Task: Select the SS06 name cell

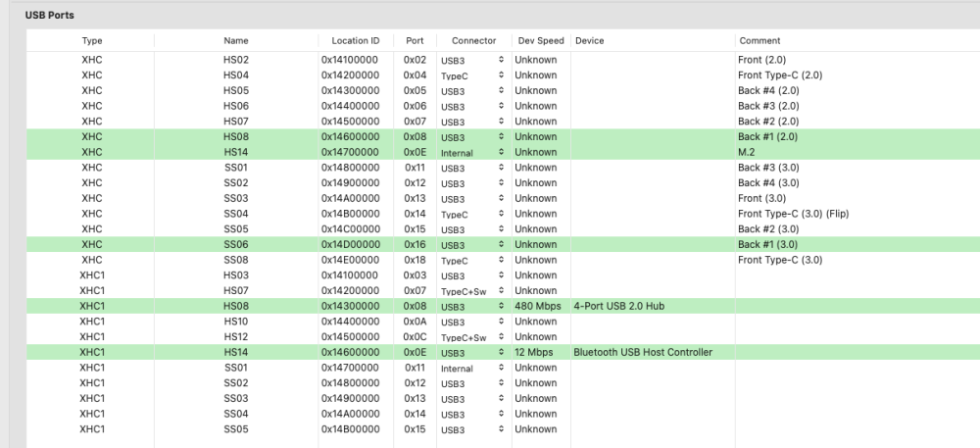Action: (236, 244)
